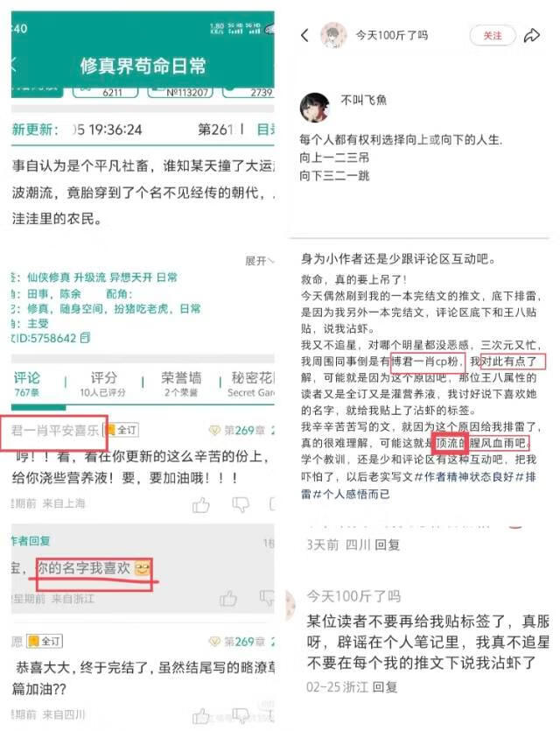560x731 pixels.
Task: Reply to the comment posted 3天前 四川
Action: tap(388, 545)
